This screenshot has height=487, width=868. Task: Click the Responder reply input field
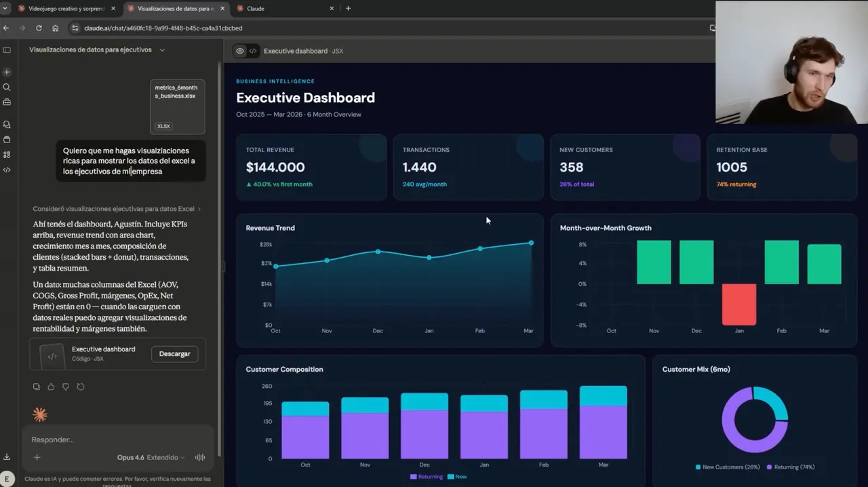tap(119, 440)
